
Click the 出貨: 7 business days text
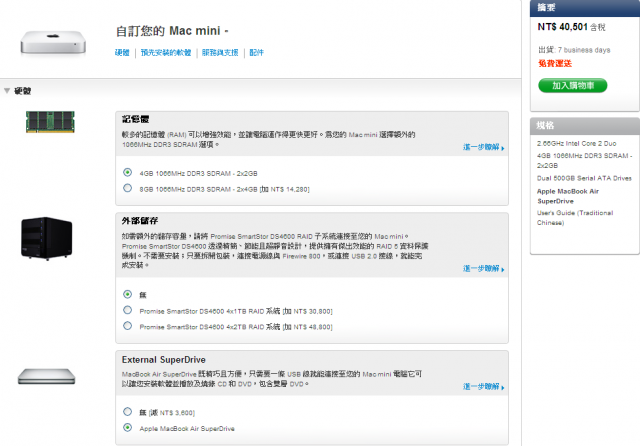[x=574, y=50]
